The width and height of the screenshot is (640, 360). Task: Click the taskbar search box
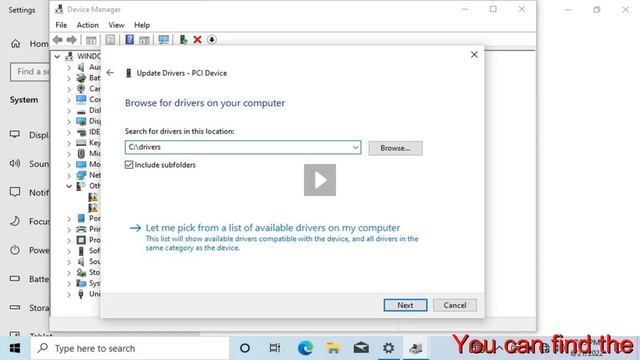(130, 348)
